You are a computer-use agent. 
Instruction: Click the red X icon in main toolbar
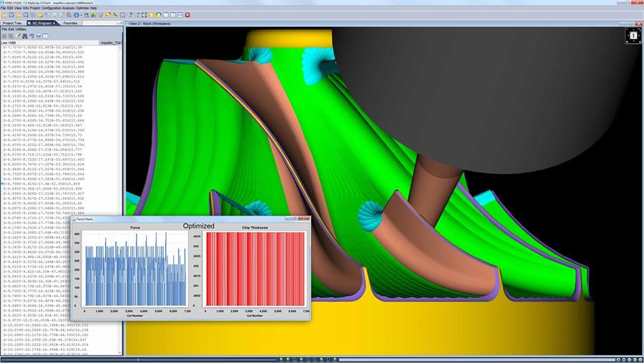[x=187, y=14]
